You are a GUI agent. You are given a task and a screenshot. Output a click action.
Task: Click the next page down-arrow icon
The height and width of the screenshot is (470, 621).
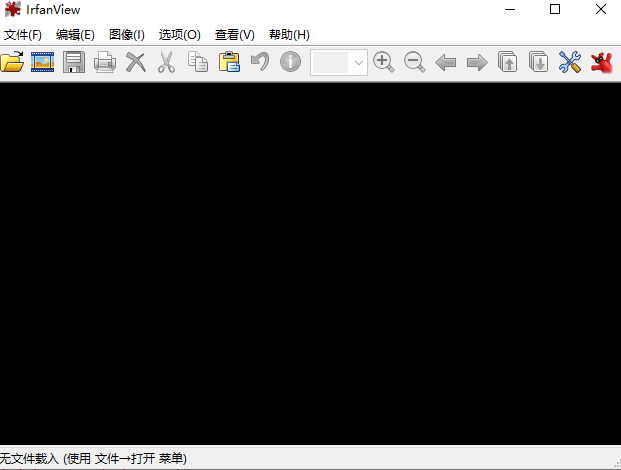pos(539,62)
